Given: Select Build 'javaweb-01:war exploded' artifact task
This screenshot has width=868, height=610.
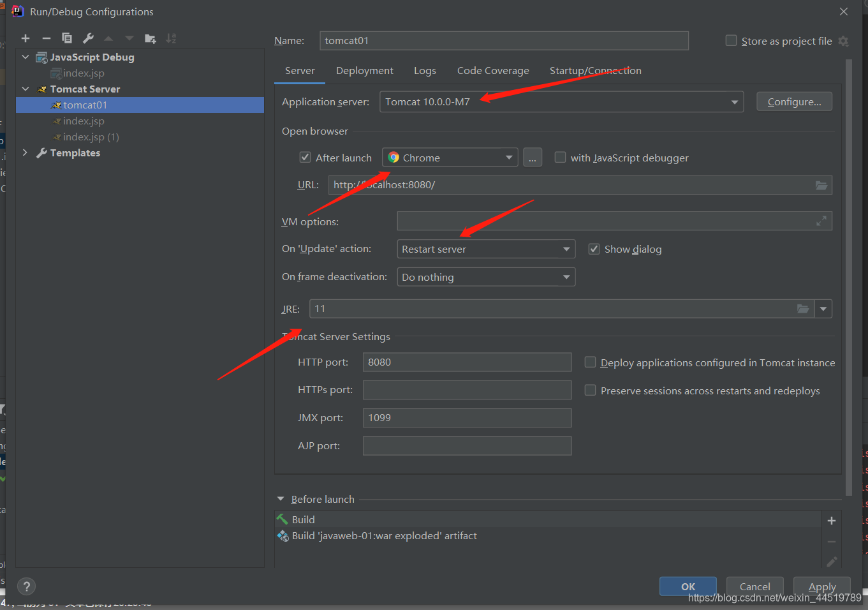Looking at the screenshot, I should tap(548, 535).
